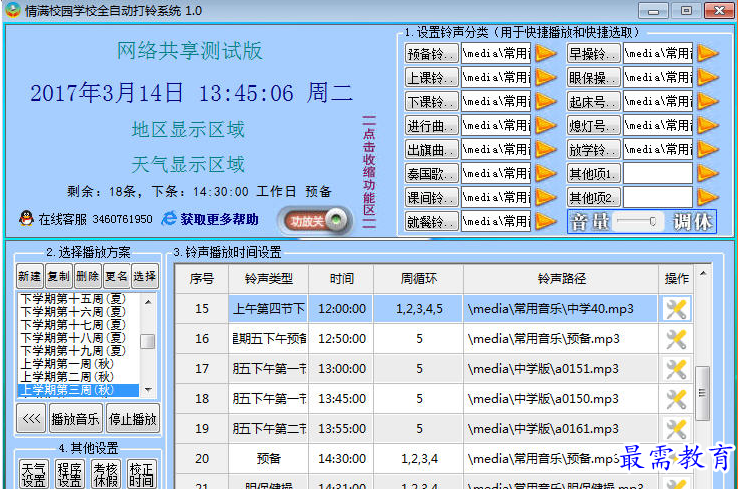The height and width of the screenshot is (489, 741).
Task: Click the QQ penguin online service icon
Action: 26,218
